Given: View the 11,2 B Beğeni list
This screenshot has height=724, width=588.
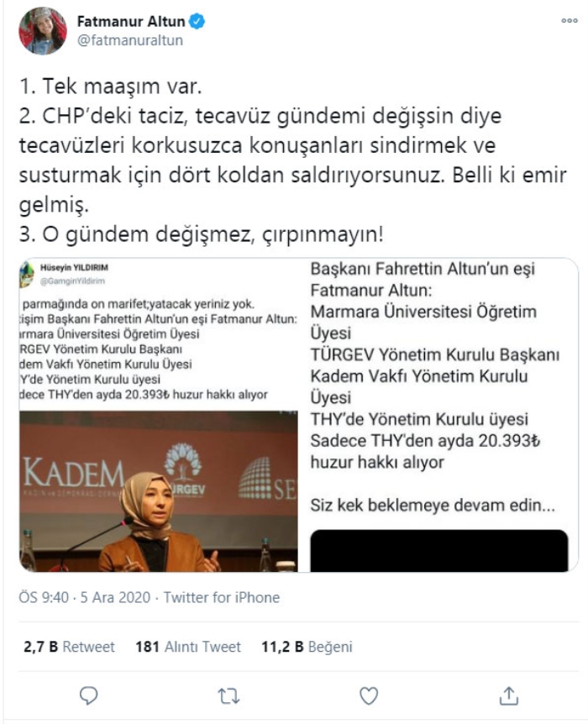Looking at the screenshot, I should pos(307,647).
